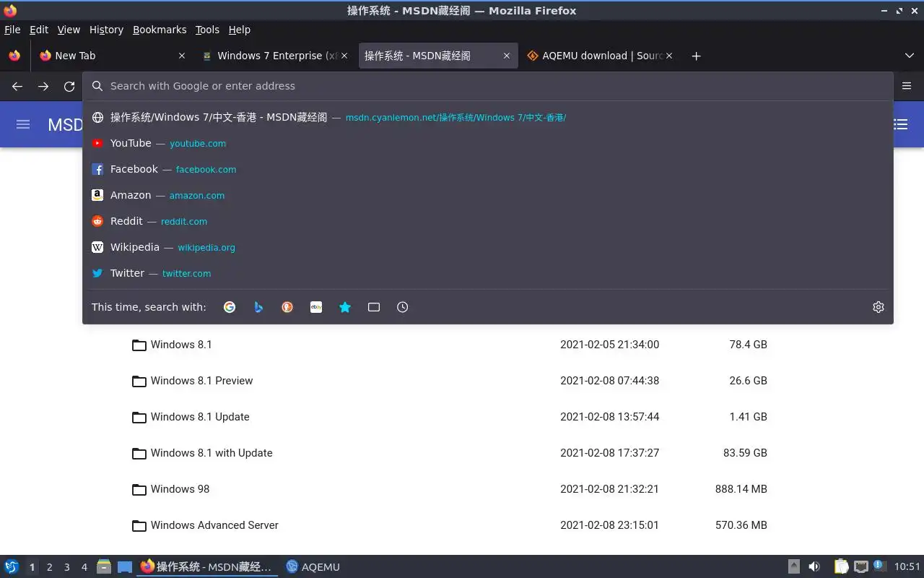The image size is (924, 578).
Task: Switch to workspace 2
Action: (50, 567)
